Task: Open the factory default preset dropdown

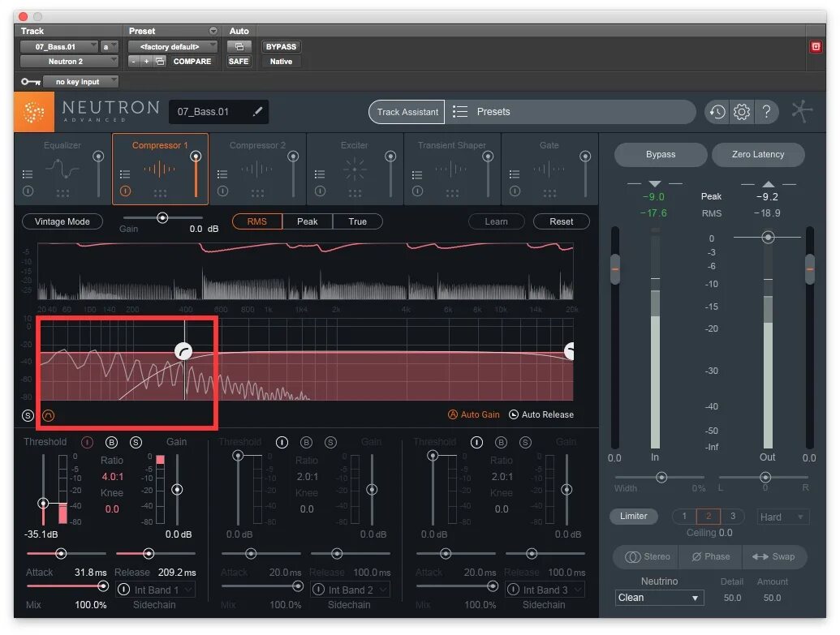Action: point(173,46)
